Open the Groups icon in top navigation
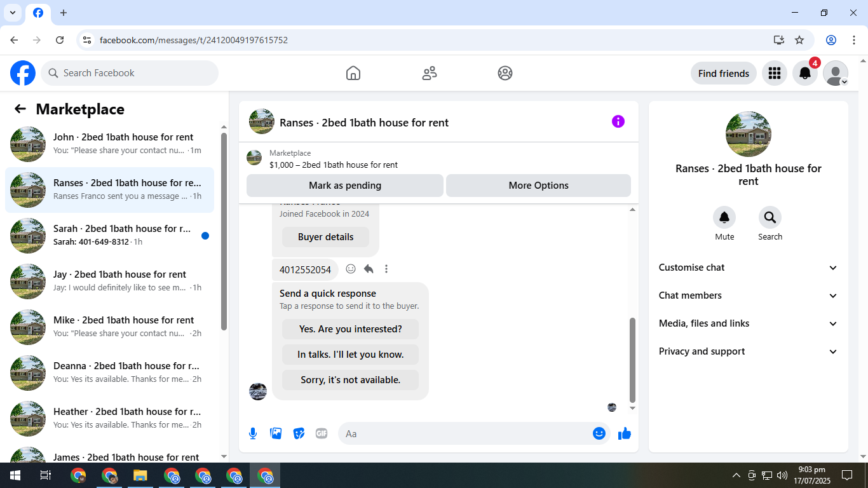Viewport: 868px width, 488px height. tap(505, 73)
